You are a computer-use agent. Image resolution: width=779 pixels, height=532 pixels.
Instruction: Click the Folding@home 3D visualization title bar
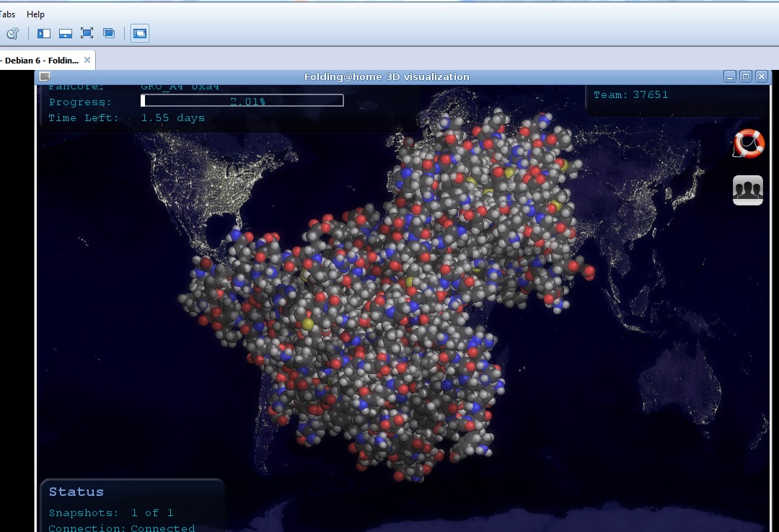click(387, 76)
